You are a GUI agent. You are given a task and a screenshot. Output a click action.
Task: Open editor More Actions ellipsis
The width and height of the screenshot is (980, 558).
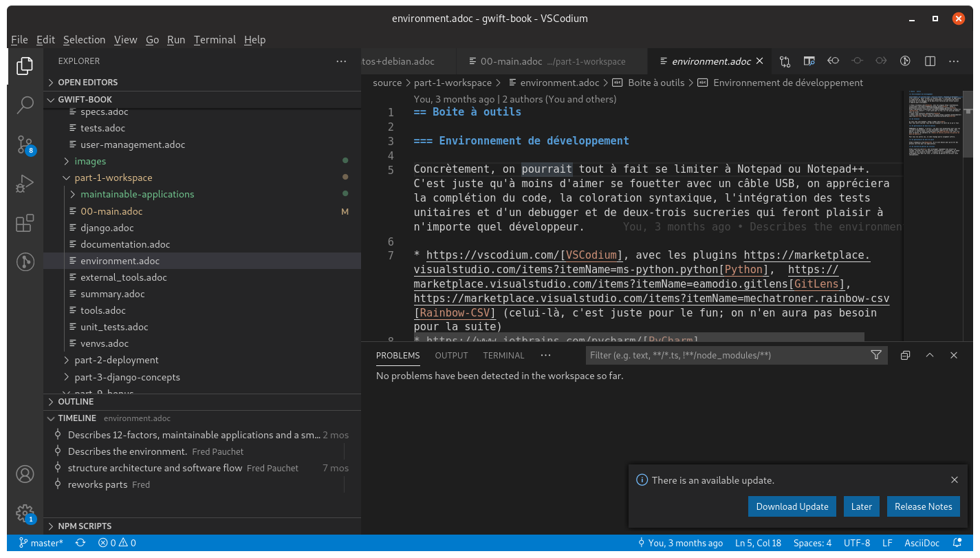click(x=954, y=61)
